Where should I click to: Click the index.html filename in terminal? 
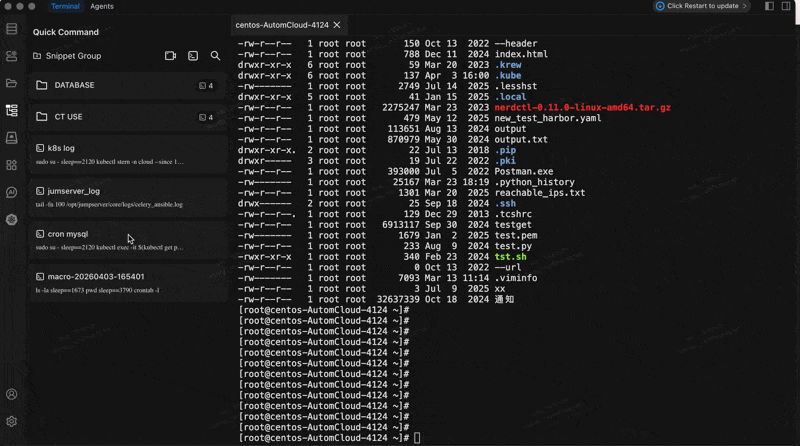coord(521,54)
